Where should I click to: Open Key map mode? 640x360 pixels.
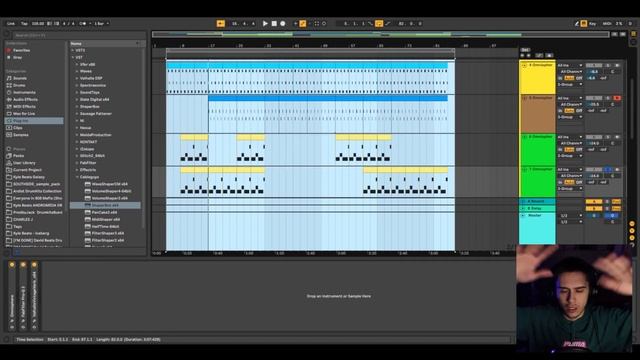coord(592,24)
